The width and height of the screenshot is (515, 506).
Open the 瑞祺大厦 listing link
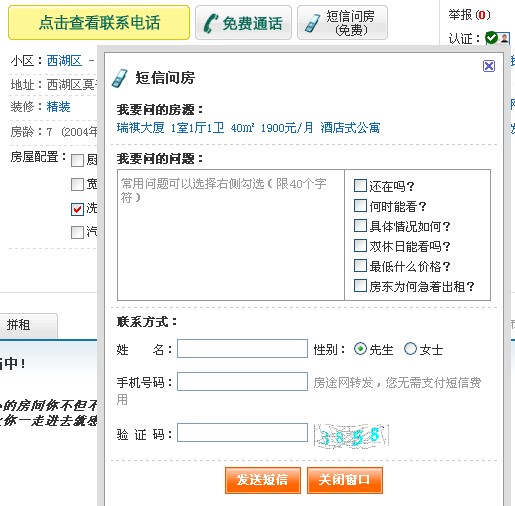140,128
